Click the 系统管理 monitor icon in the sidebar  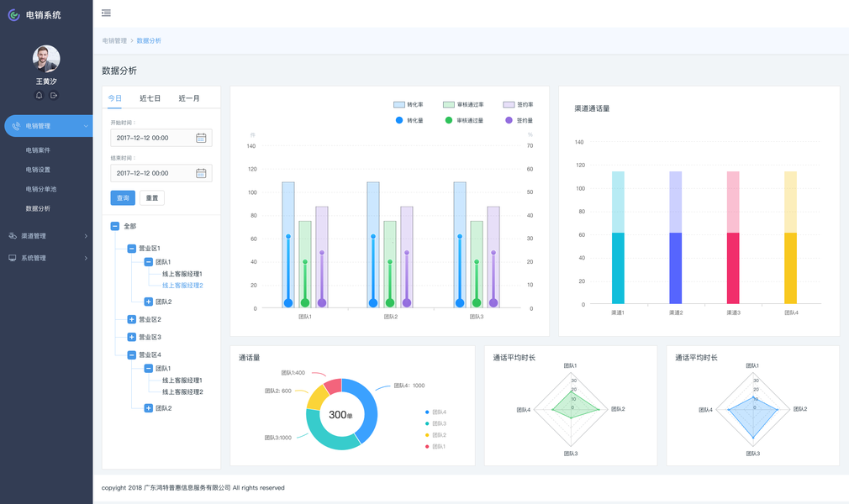[x=13, y=258]
